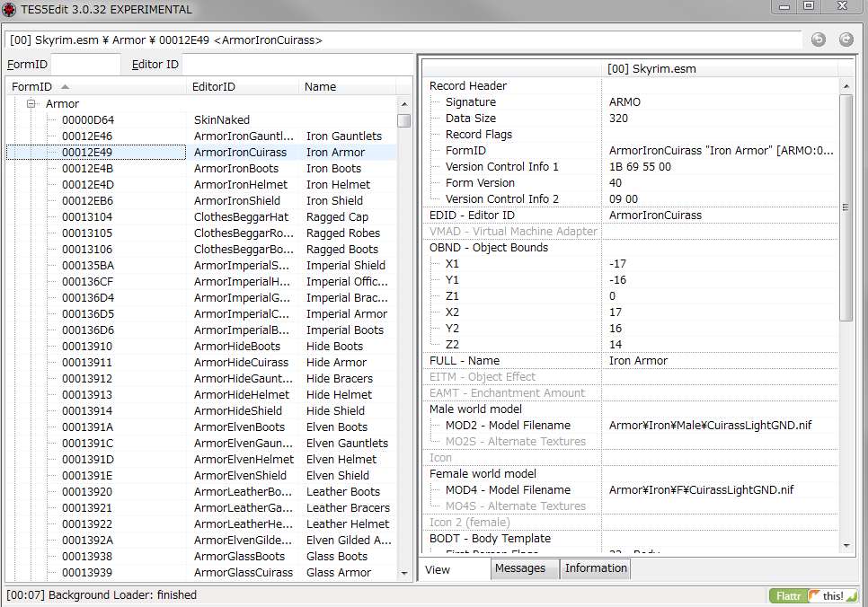Click the Flattr this! button
The width and height of the screenshot is (868, 607).
click(x=813, y=596)
